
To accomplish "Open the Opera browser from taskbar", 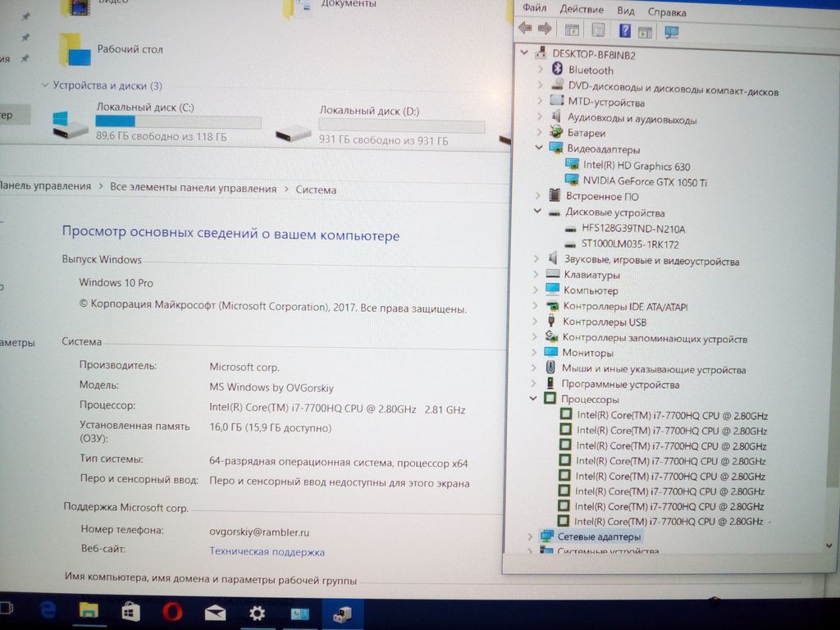I will (172, 612).
